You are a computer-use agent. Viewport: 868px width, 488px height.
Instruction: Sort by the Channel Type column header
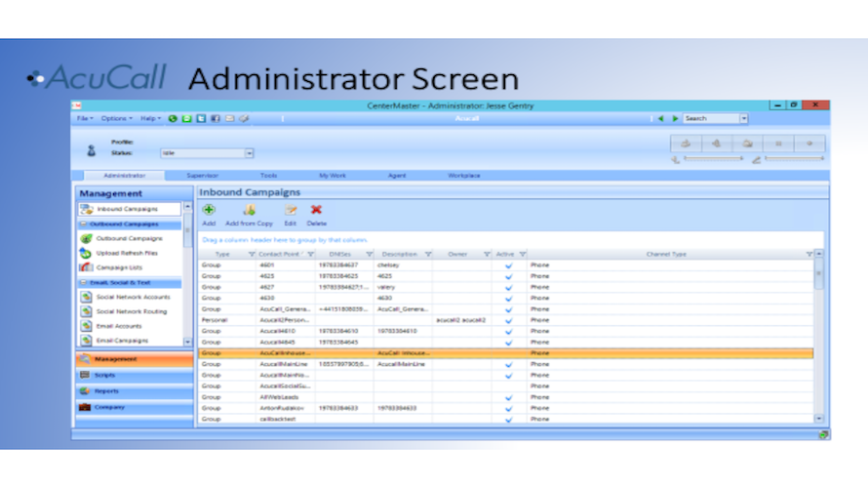[666, 254]
